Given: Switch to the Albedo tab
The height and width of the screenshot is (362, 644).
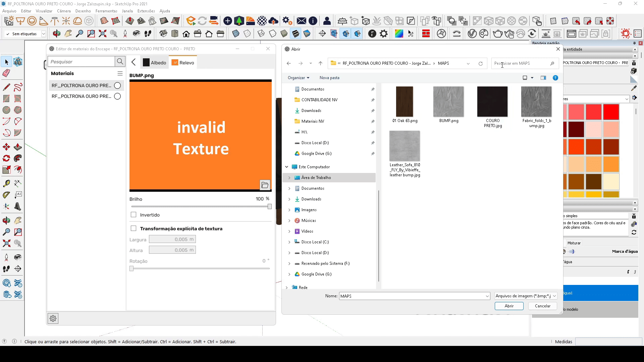Looking at the screenshot, I should 155,63.
